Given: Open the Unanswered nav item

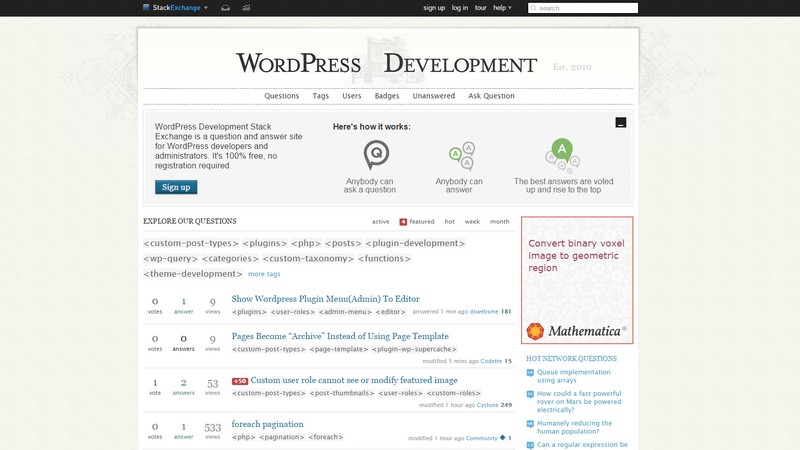Looking at the screenshot, I should 434,96.
